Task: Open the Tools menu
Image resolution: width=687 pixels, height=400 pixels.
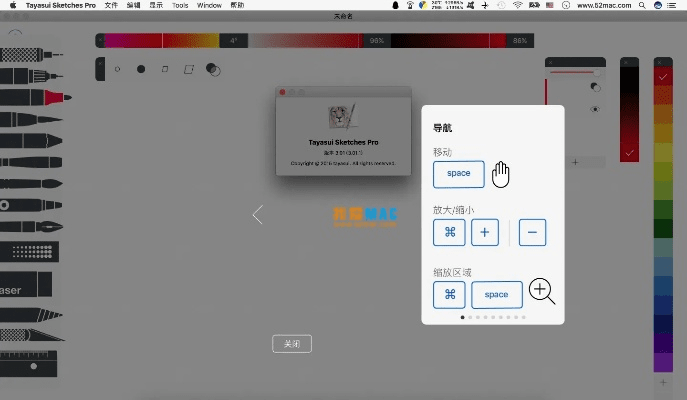Action: pyautogui.click(x=180, y=5)
